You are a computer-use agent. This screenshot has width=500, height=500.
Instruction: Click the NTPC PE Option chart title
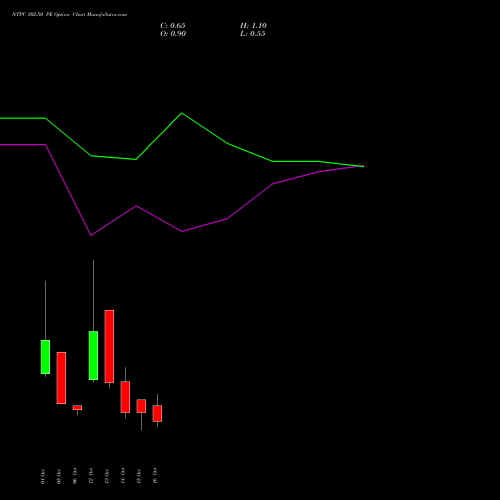[x=69, y=15]
